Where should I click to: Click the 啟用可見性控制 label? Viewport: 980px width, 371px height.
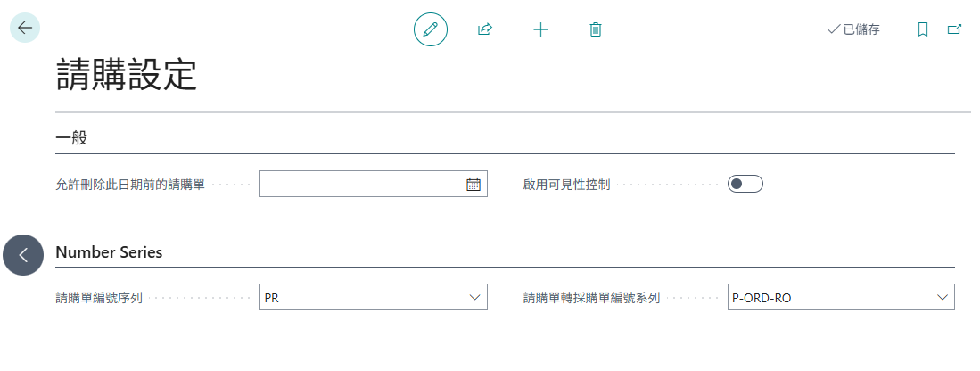(x=566, y=185)
